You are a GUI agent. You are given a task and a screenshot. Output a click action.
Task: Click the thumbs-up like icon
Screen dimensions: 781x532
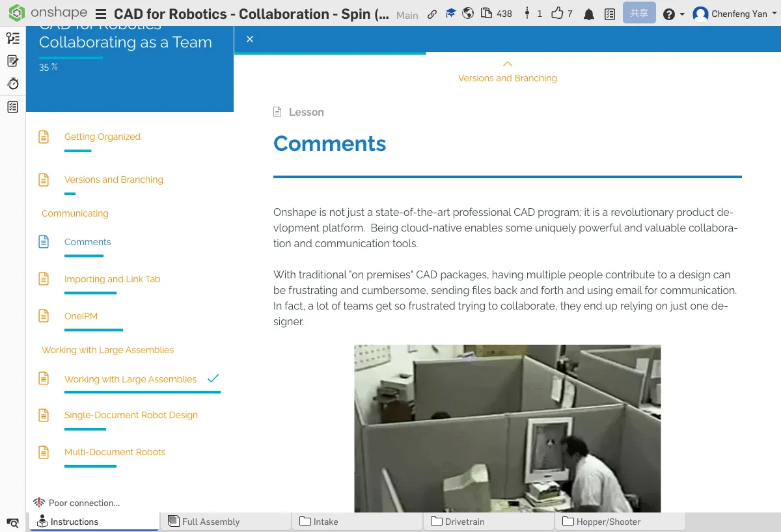557,14
